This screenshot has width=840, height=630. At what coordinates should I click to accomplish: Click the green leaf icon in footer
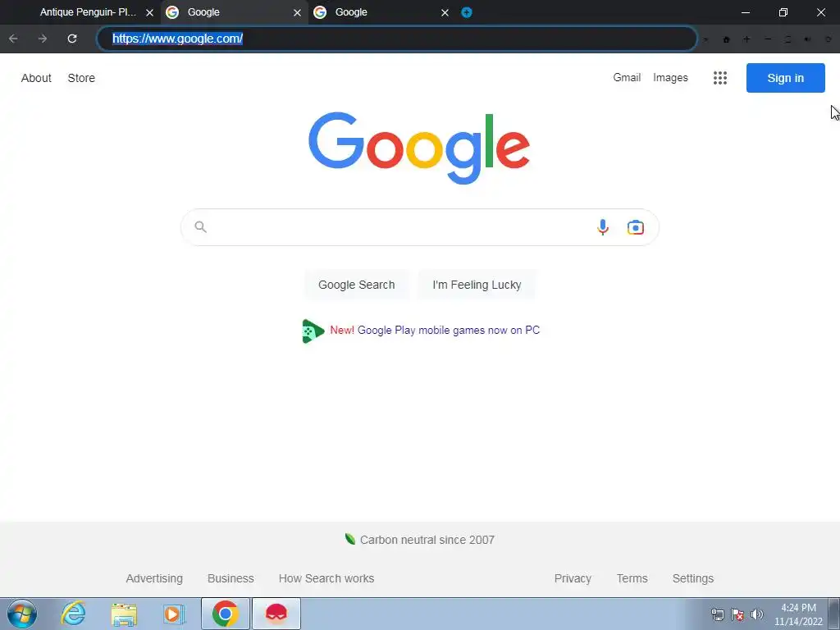[x=349, y=539]
